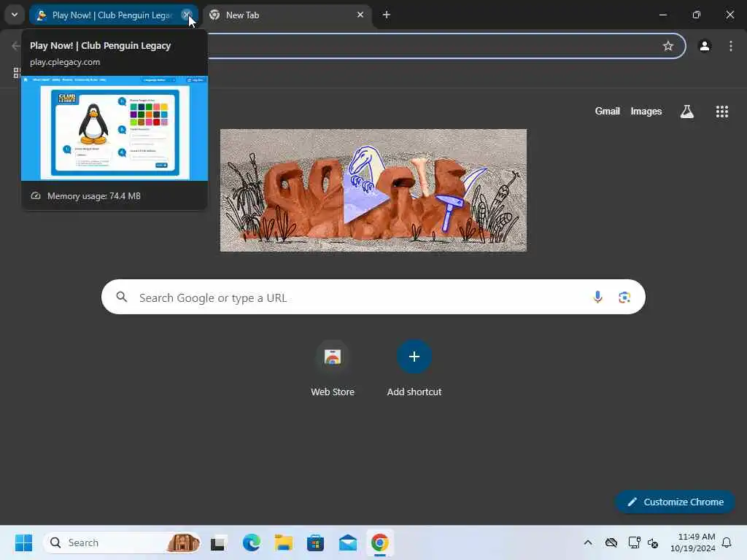Show hidden system tray icons chevron
The height and width of the screenshot is (560, 747).
pos(588,542)
